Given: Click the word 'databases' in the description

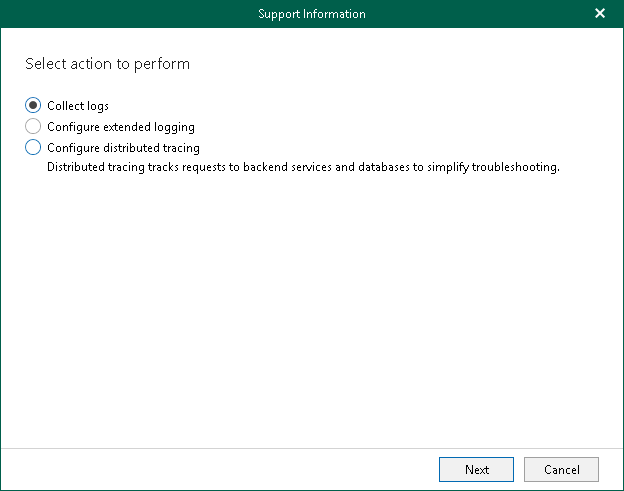Looking at the screenshot, I should (x=384, y=167).
